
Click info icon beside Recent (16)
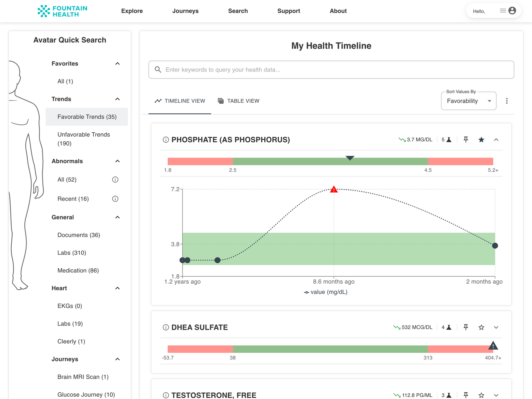pos(115,199)
